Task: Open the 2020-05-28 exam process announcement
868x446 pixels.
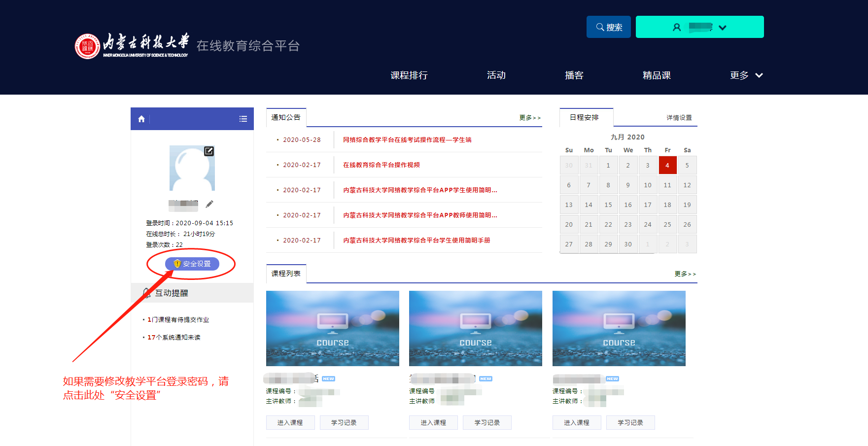Action: click(x=407, y=140)
